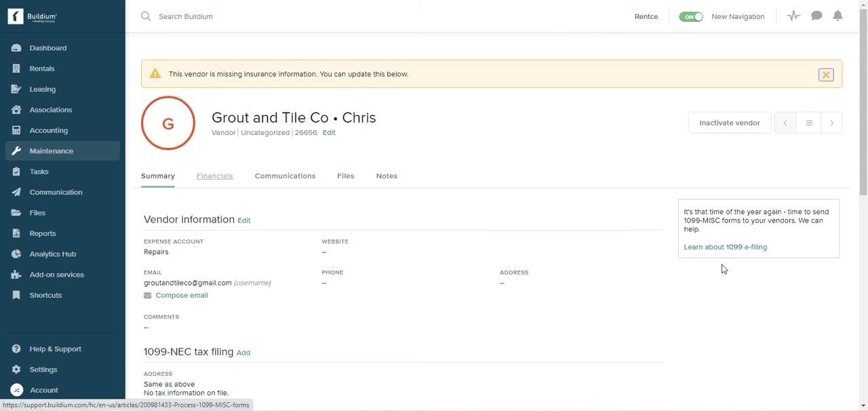Go to next vendor arrow

(831, 123)
